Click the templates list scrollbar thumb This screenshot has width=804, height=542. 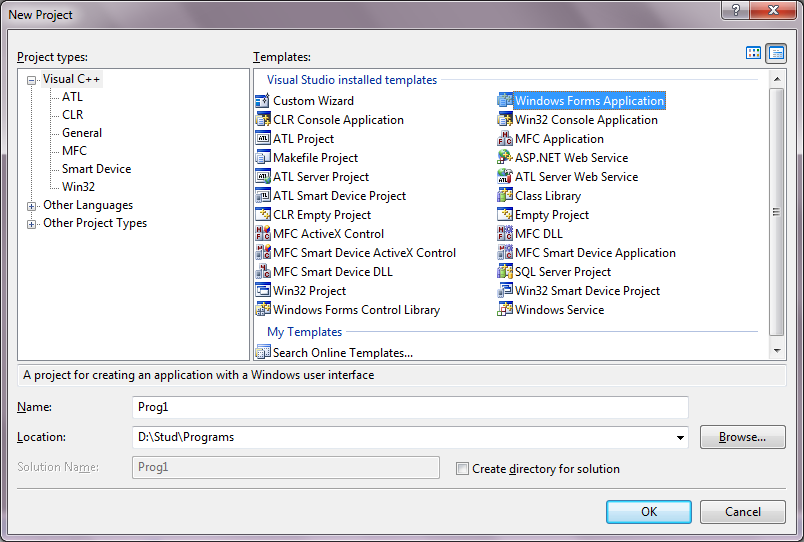[x=777, y=211]
